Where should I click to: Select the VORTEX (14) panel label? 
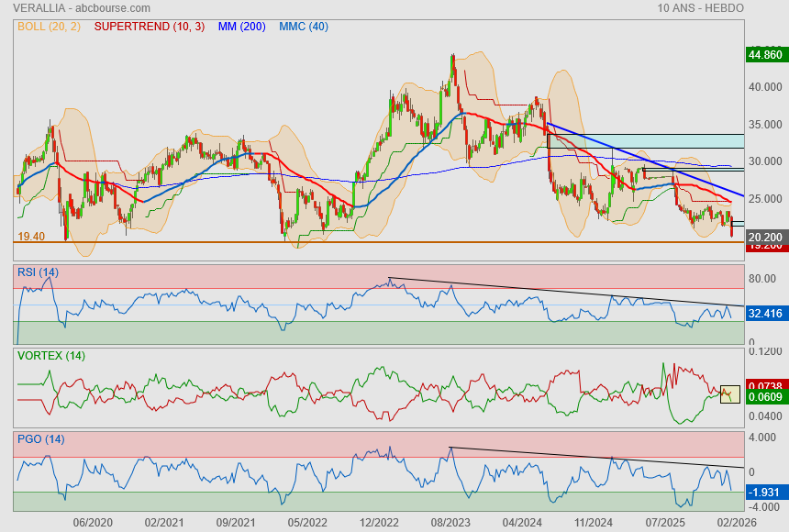tap(51, 355)
